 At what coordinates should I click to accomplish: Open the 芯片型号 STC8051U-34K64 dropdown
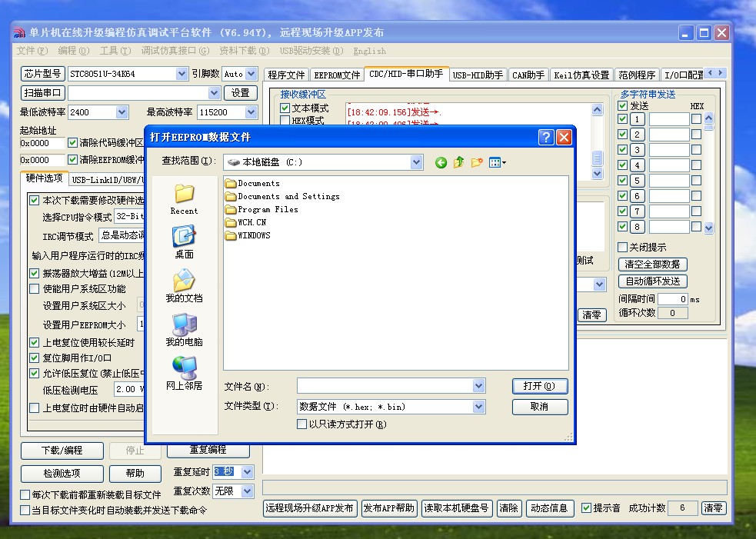pos(182,74)
